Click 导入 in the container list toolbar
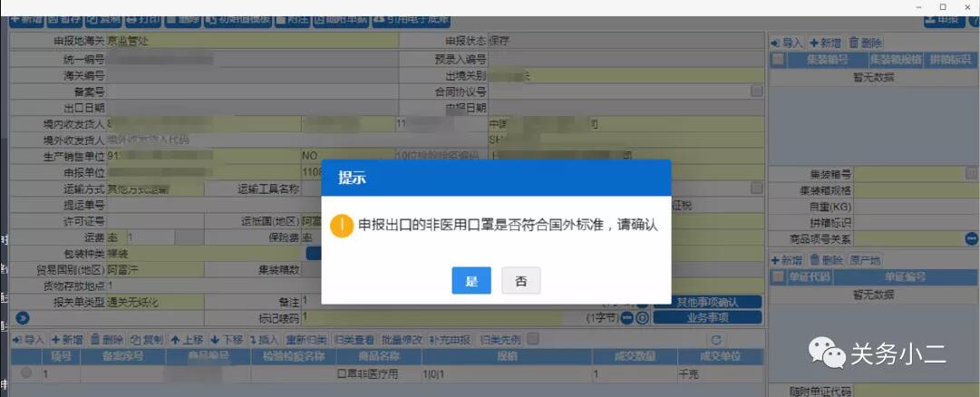Image resolution: width=980 pixels, height=397 pixels. coord(786,44)
